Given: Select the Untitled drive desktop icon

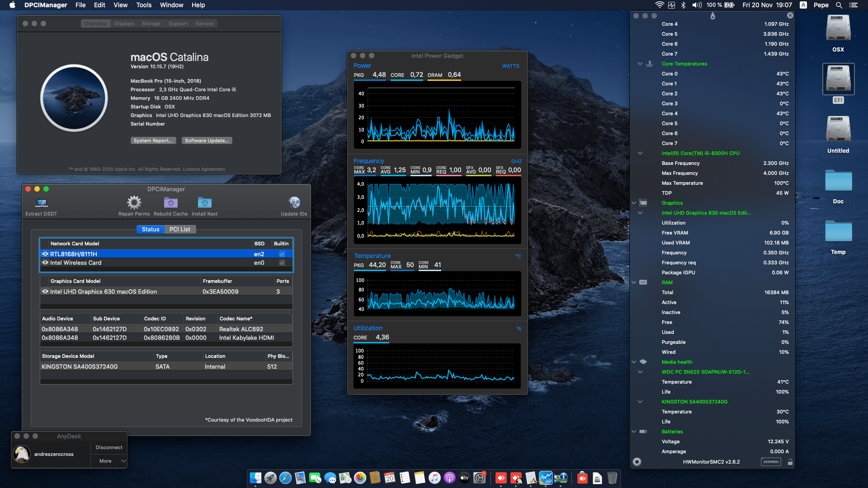Looking at the screenshot, I should pos(838,129).
